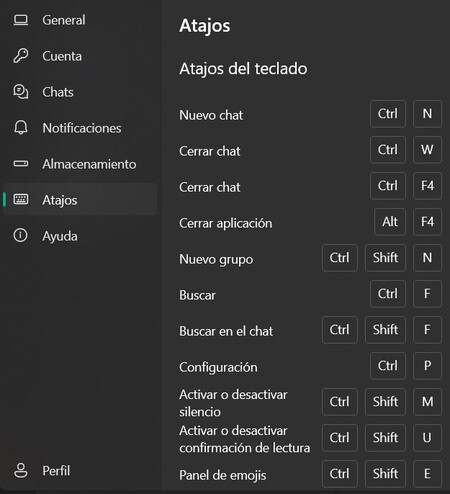Click the laptop icon beside General
Viewport: 450px width, 494px height.
[21, 20]
